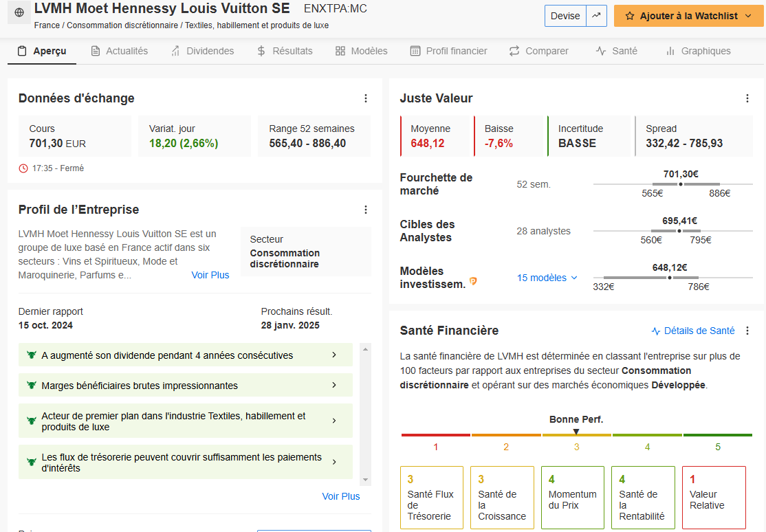766x532 pixels.
Task: Click the Incertitude BASSE box
Action: tap(589, 136)
